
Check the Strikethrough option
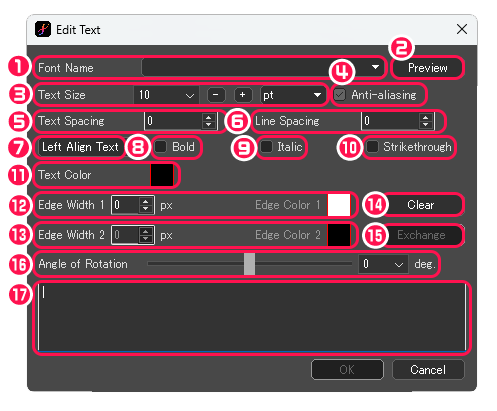click(372, 147)
